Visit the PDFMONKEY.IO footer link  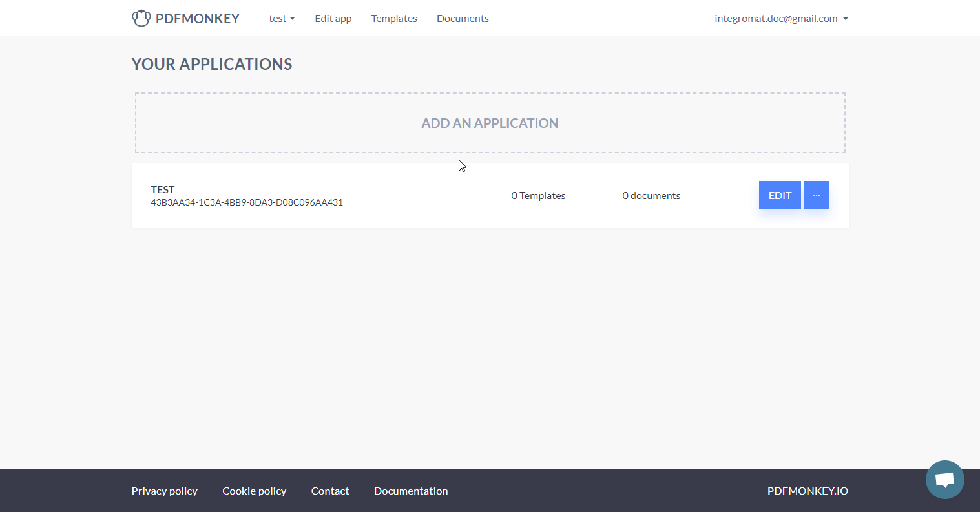click(808, 491)
